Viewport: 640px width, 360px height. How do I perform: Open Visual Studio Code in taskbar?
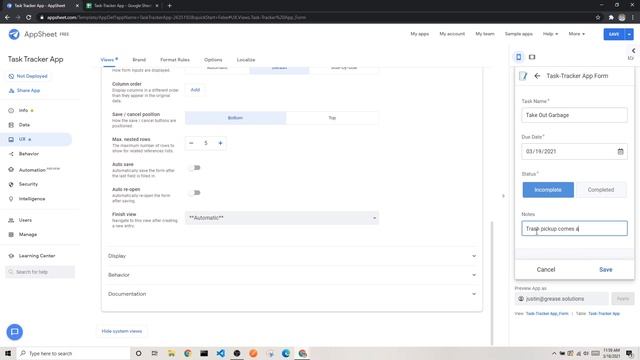(220, 353)
